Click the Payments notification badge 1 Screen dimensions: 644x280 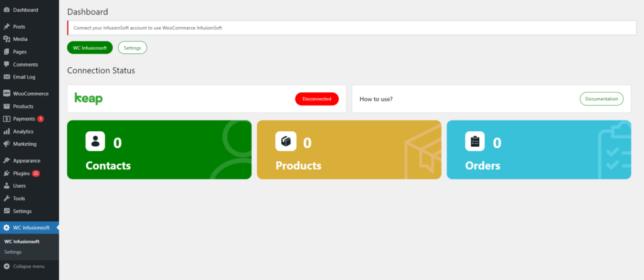(40, 119)
